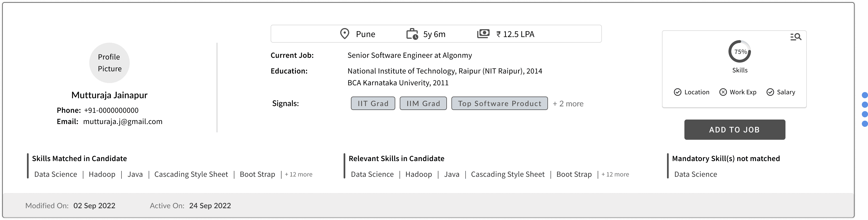
Task: Click candidate name Mutturaja Jainapur
Action: tap(109, 95)
